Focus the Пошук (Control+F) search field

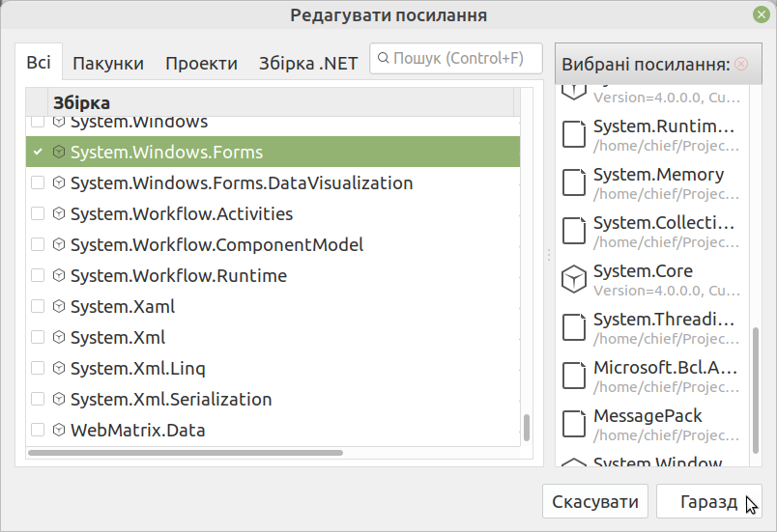click(x=456, y=58)
